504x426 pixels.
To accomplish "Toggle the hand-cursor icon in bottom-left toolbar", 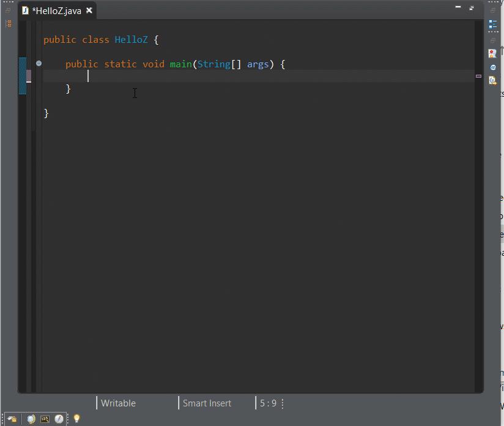I will pos(11,419).
